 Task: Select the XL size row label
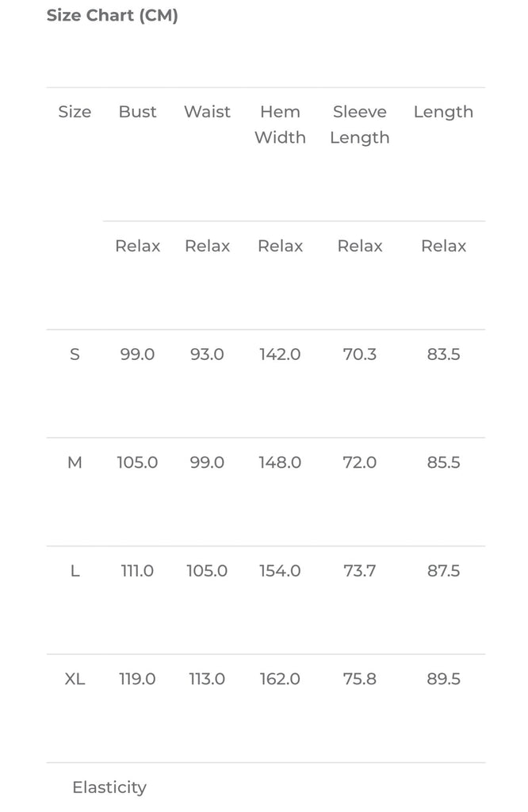[75, 679]
